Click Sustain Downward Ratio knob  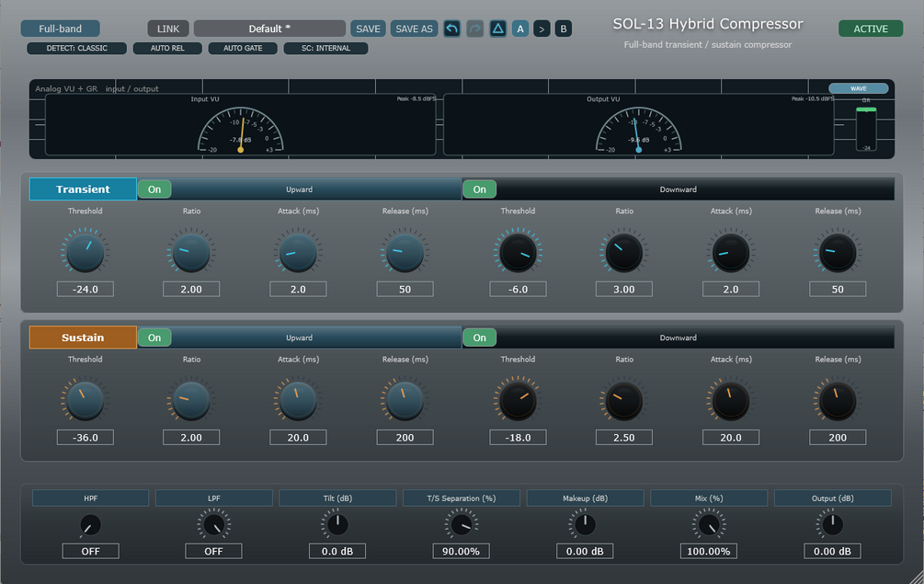point(624,401)
